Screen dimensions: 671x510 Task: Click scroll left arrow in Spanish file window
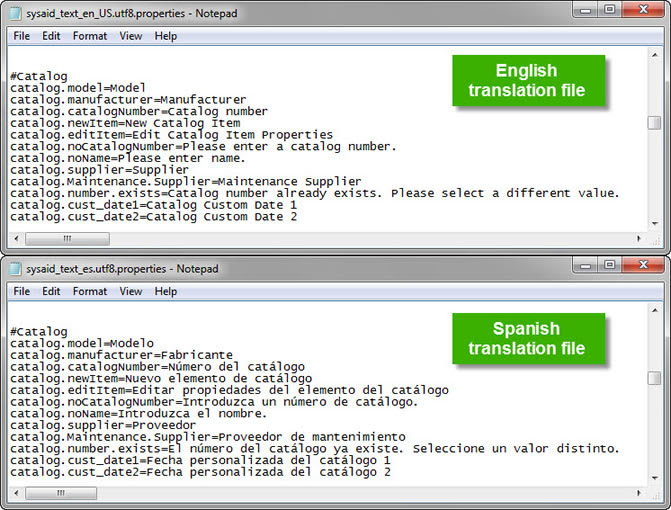point(16,493)
